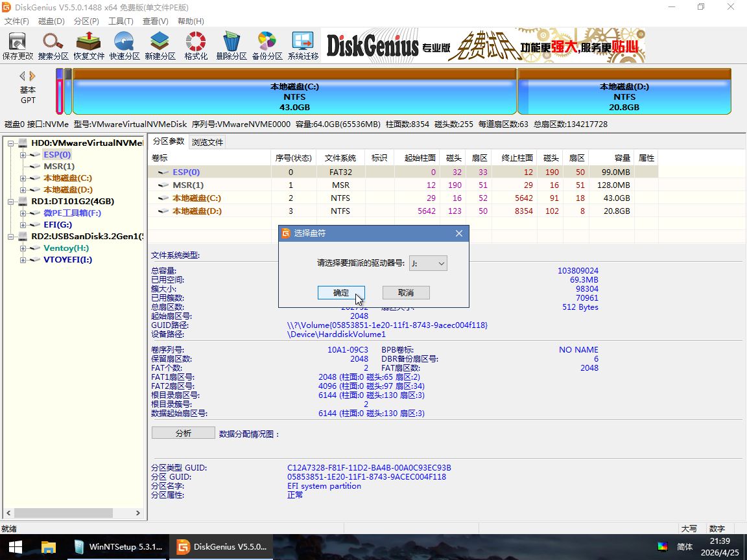The height and width of the screenshot is (560, 747).
Task: Open the 文件(F) menu
Action: [x=17, y=21]
